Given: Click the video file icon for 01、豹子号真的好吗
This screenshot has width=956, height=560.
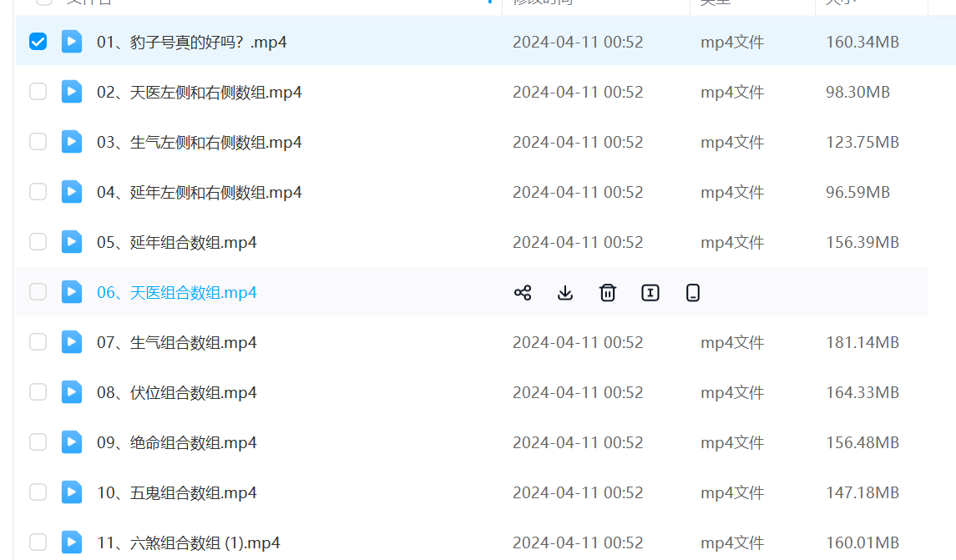Looking at the screenshot, I should tap(72, 42).
